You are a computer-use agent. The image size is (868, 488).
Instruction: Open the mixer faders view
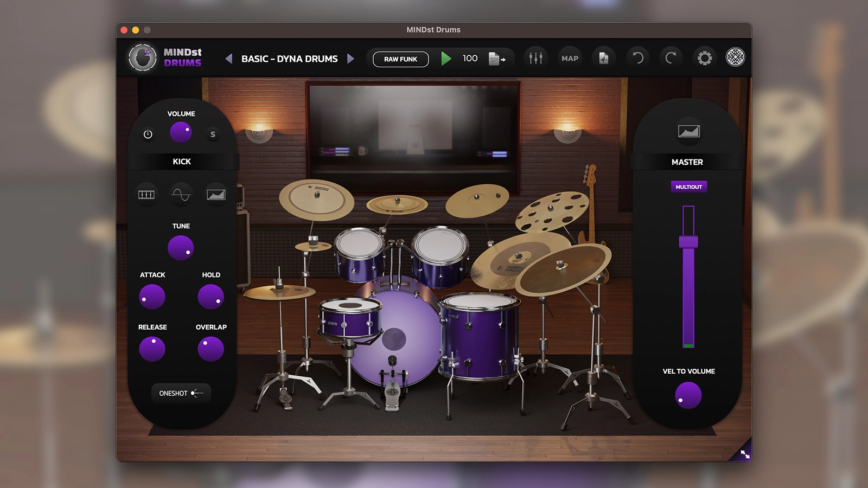coord(536,57)
